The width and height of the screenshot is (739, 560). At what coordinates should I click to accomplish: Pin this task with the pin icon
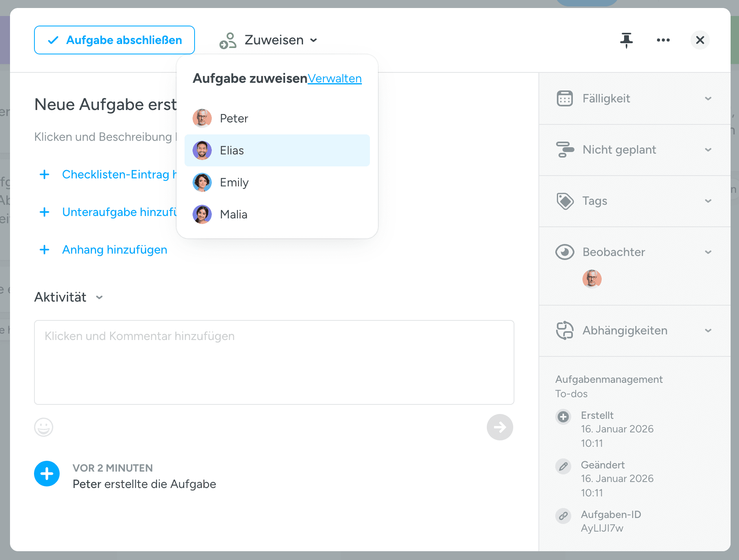[x=626, y=40]
